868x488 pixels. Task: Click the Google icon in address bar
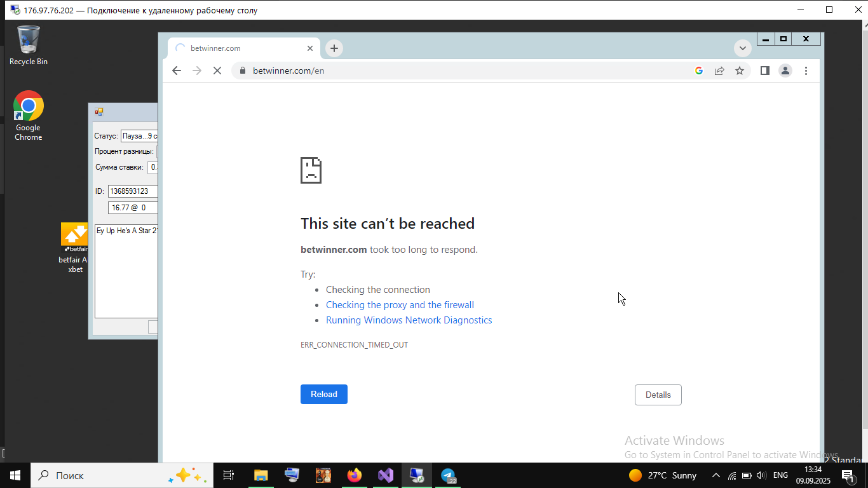click(x=699, y=71)
